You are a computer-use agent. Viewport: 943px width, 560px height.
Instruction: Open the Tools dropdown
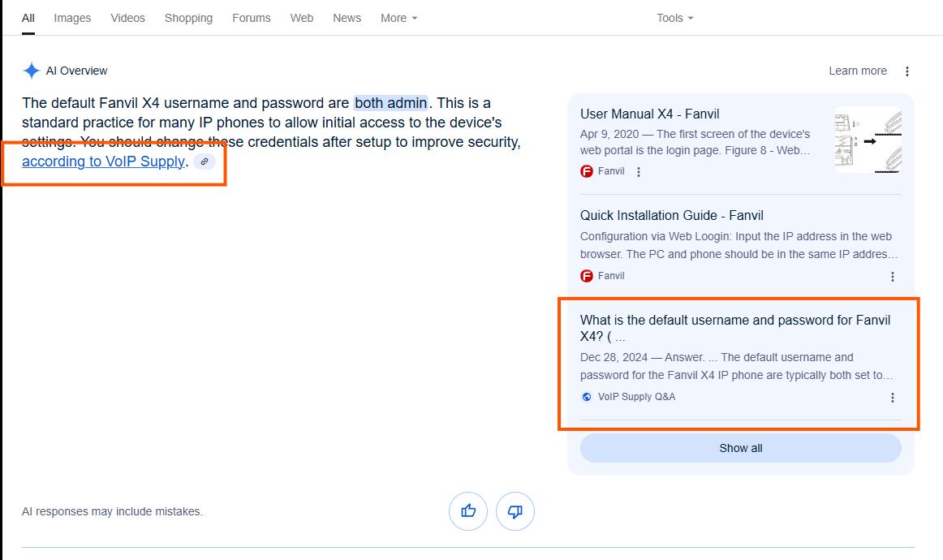pyautogui.click(x=674, y=18)
